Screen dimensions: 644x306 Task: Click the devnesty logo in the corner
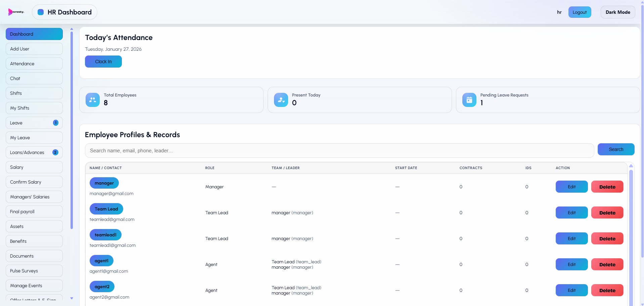(15, 12)
